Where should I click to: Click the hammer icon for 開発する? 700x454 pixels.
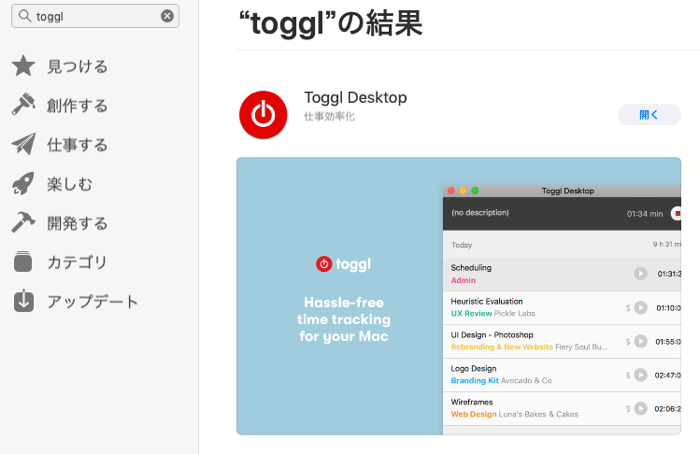tap(23, 222)
